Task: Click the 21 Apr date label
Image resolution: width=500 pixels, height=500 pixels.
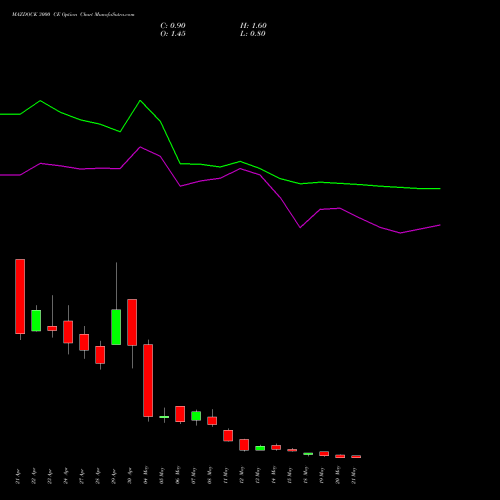Action: point(18,476)
